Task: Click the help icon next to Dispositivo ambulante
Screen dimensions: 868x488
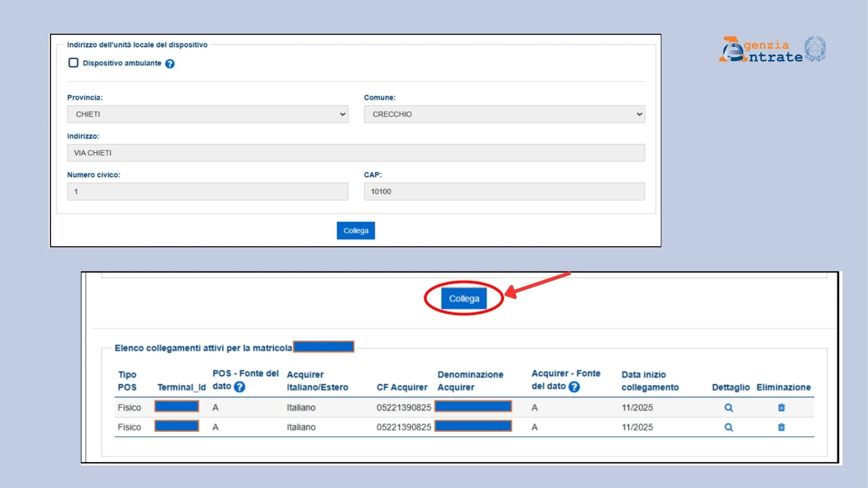Action: 170,64
